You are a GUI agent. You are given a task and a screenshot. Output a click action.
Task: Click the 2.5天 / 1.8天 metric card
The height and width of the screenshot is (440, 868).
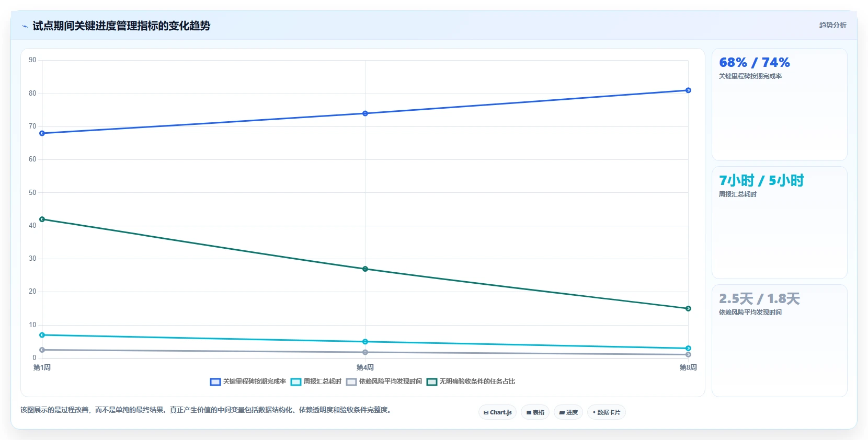[779, 341]
